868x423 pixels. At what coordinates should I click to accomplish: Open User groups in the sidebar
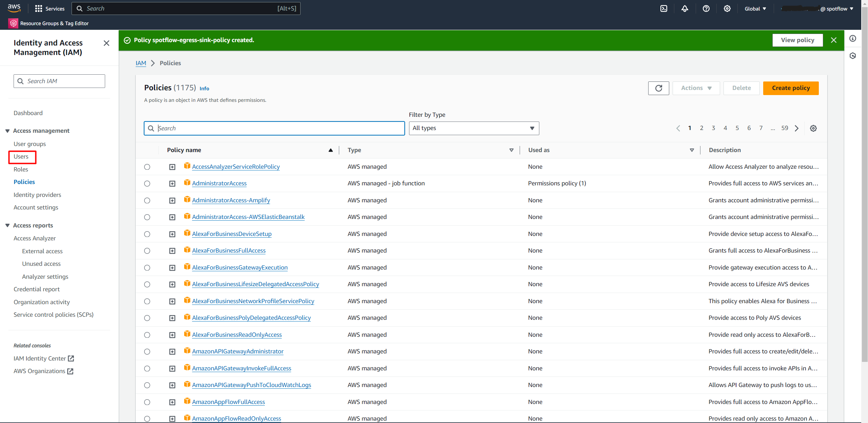(x=30, y=144)
